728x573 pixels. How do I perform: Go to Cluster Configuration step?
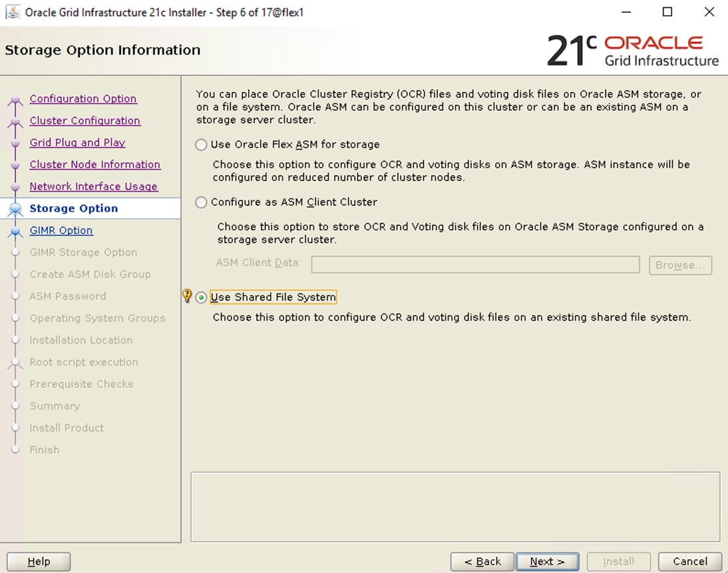tap(85, 120)
